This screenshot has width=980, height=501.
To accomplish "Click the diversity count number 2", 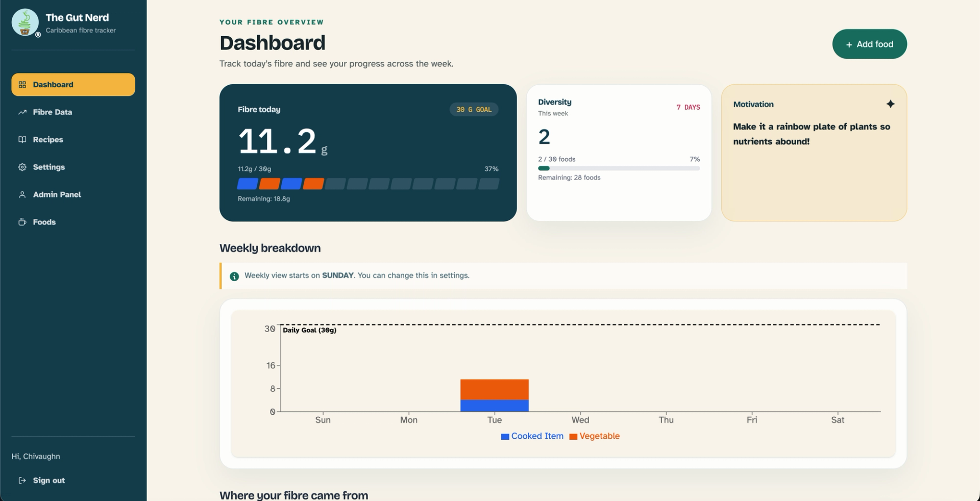I will (544, 137).
